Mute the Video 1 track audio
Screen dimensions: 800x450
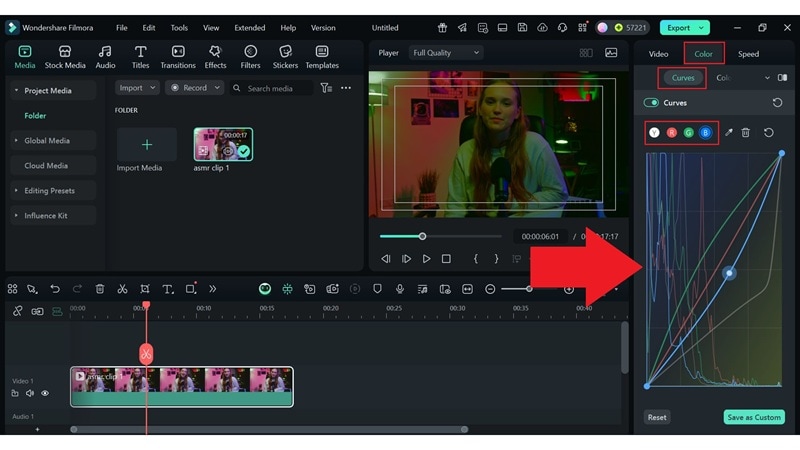click(x=30, y=393)
